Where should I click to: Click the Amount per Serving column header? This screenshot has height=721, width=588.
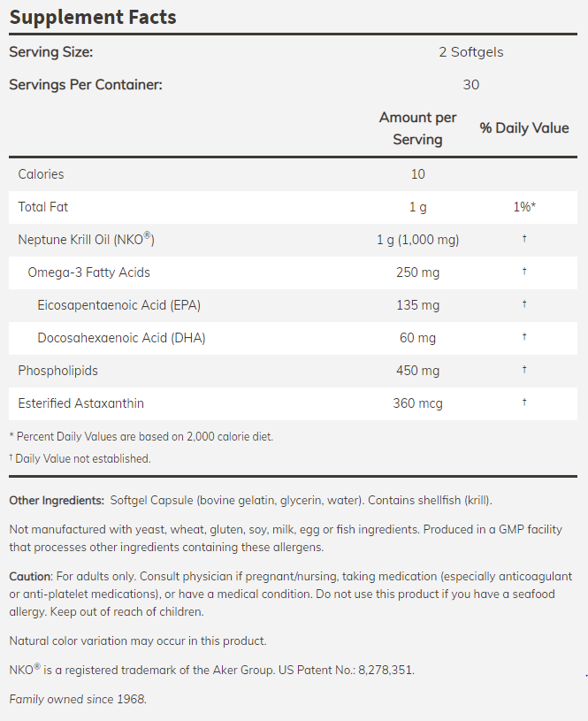tap(417, 128)
